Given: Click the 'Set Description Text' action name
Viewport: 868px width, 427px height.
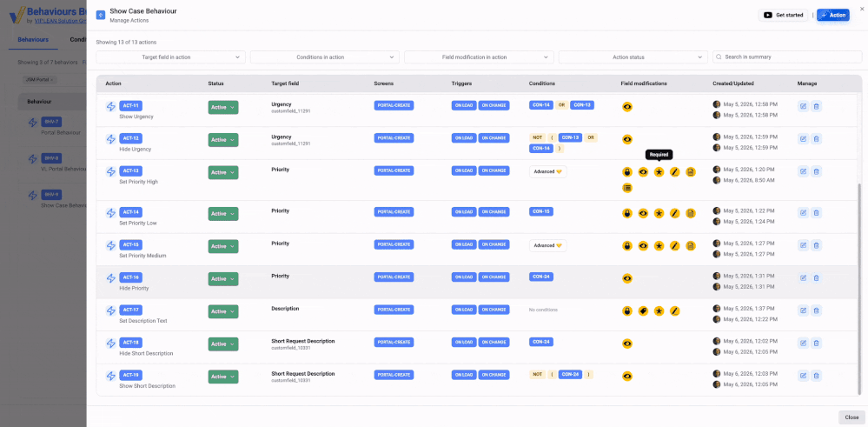Looking at the screenshot, I should 143,321.
